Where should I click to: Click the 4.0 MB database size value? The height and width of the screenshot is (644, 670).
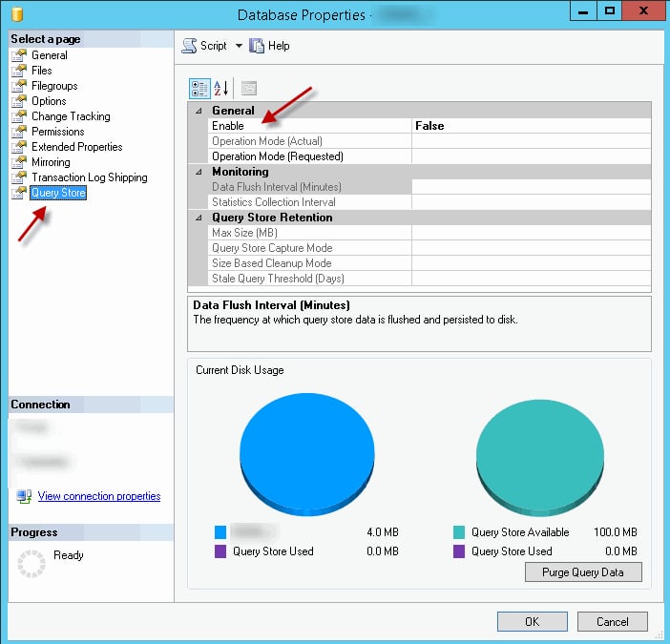pyautogui.click(x=383, y=532)
